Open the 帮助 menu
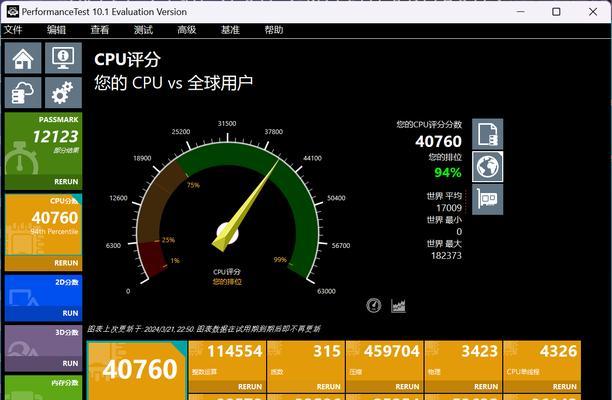Viewport: 612px width, 400px height. (x=274, y=30)
